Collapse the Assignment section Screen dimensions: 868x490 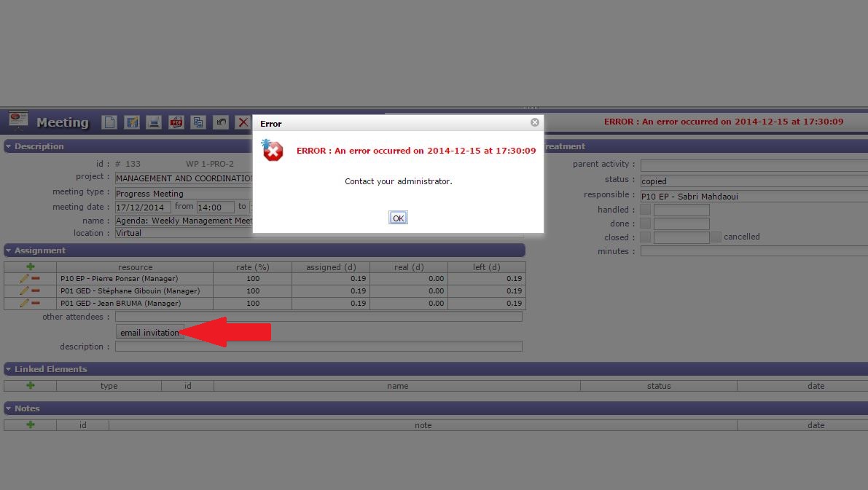8,250
